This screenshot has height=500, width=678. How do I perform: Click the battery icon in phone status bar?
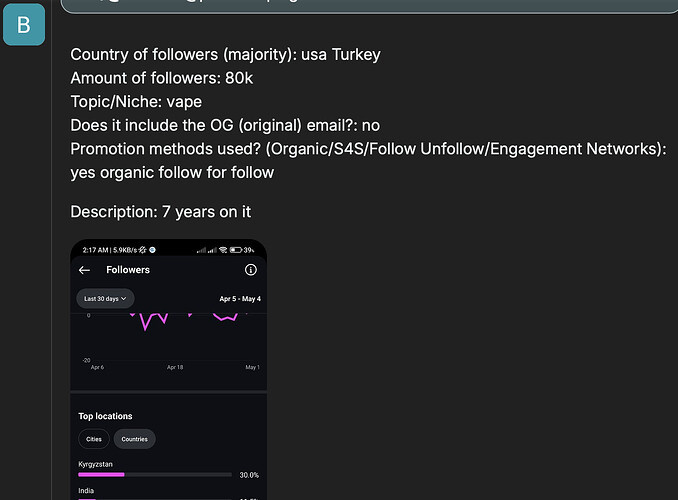tap(236, 250)
